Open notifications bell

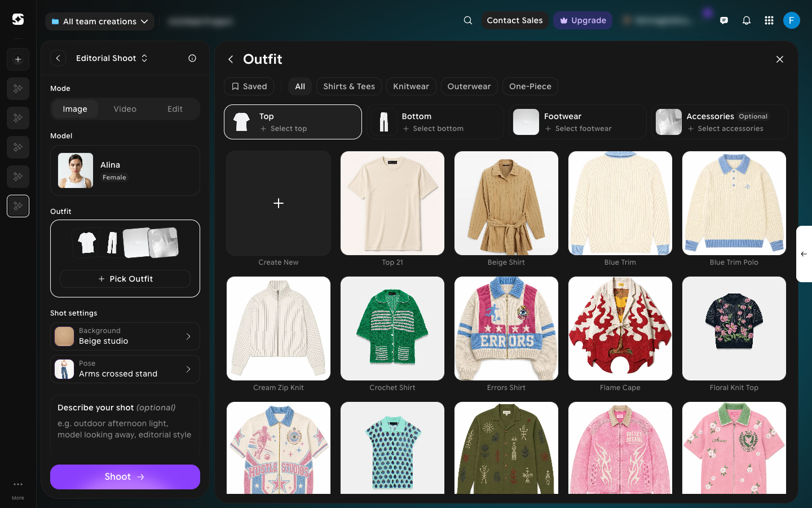(x=747, y=20)
